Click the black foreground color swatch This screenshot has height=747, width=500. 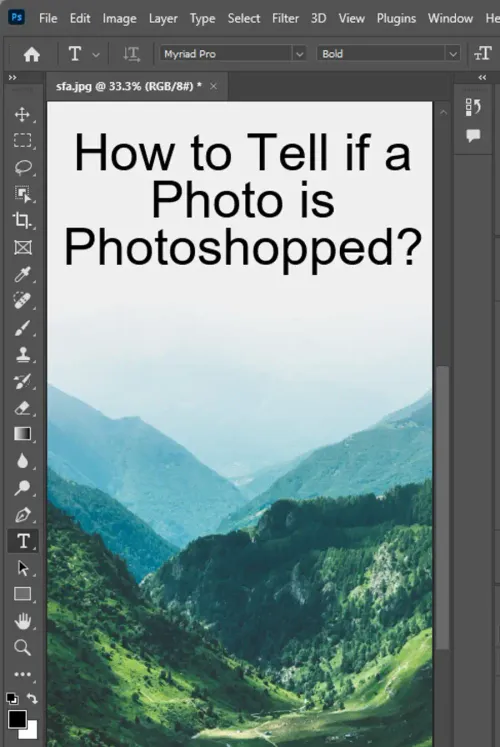16,719
